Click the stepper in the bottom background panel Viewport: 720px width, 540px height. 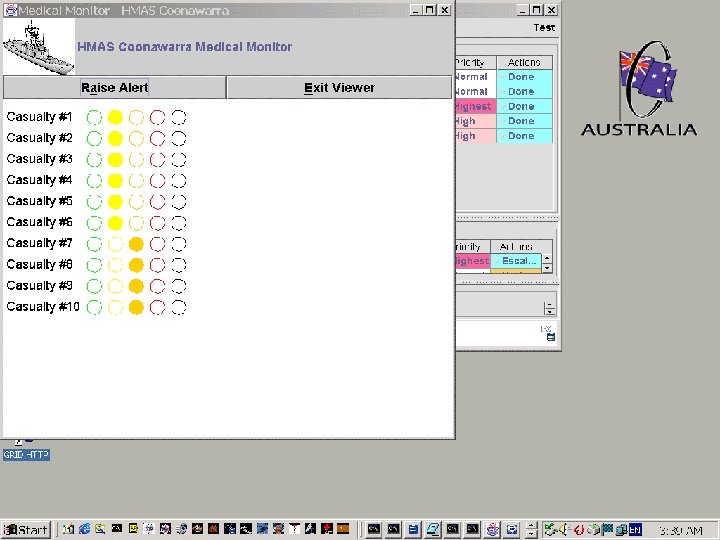coord(549,309)
